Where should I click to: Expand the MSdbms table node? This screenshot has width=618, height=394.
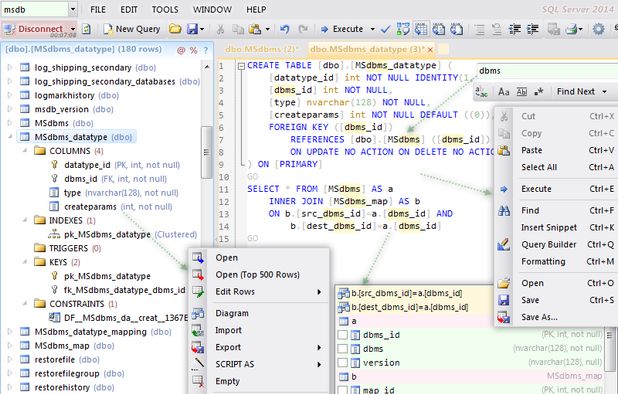pos(10,123)
